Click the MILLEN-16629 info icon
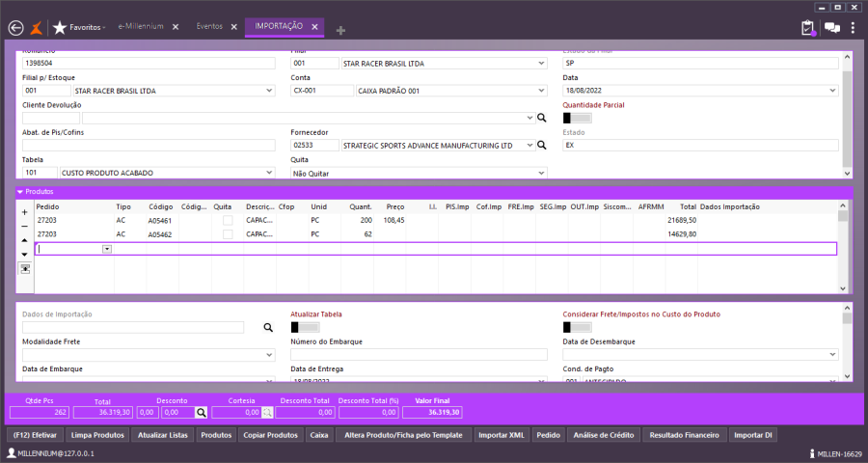Screen dimensions: 868x463 tap(812, 453)
